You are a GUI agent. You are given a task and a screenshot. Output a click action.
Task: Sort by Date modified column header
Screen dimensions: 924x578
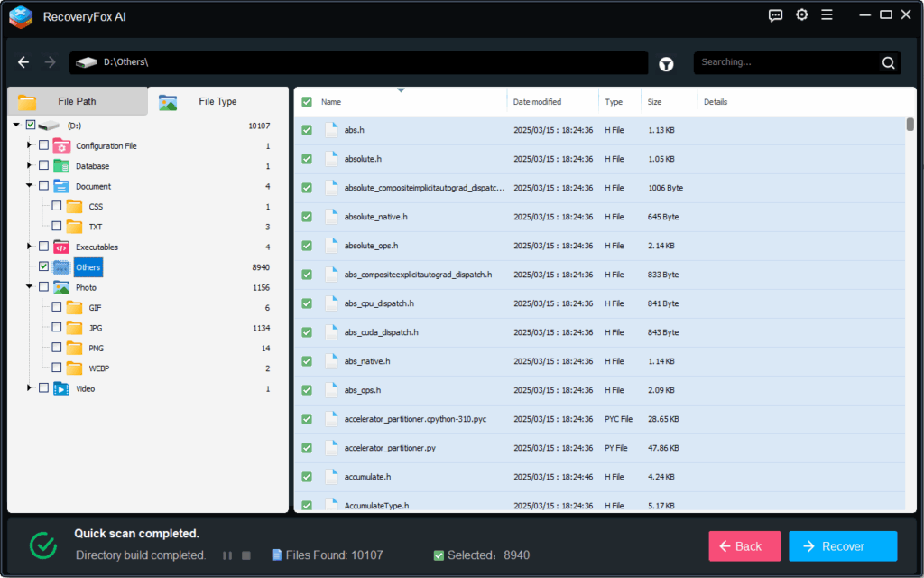coord(537,102)
